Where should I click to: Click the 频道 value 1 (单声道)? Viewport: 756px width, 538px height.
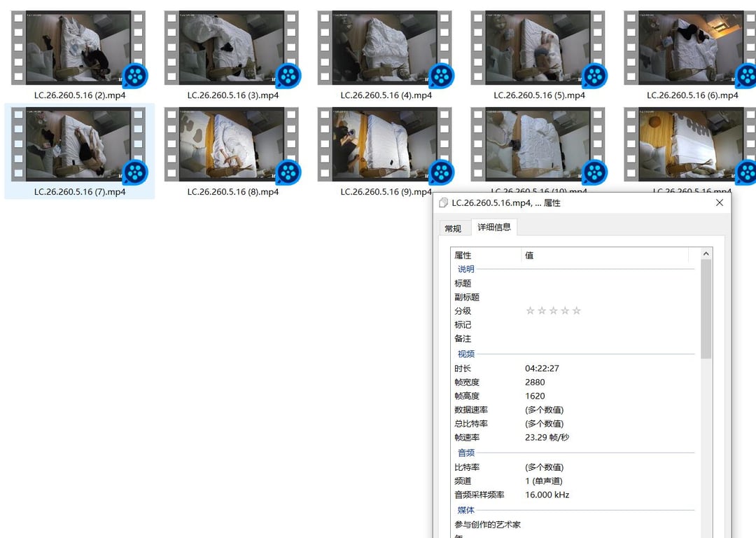click(543, 481)
